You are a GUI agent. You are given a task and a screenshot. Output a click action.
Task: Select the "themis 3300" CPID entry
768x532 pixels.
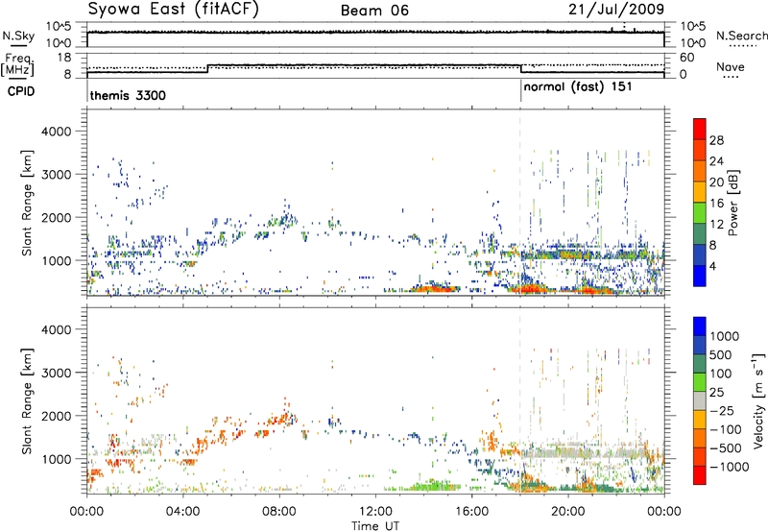(128, 95)
